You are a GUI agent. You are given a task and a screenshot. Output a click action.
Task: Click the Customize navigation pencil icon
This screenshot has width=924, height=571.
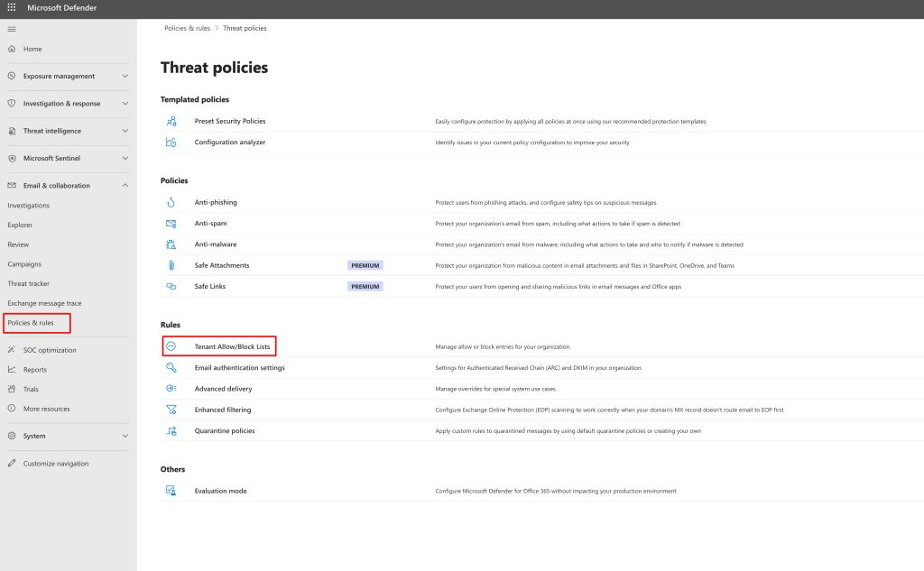tap(12, 463)
